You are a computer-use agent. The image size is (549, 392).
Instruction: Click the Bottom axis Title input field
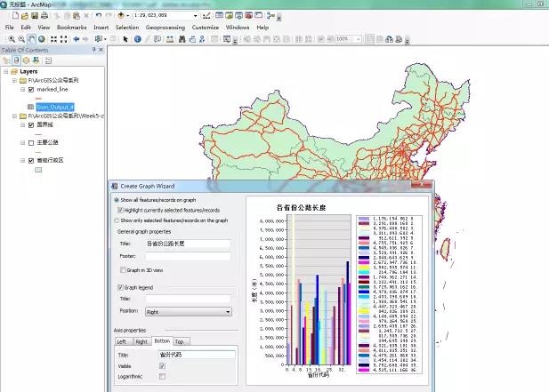197,355
